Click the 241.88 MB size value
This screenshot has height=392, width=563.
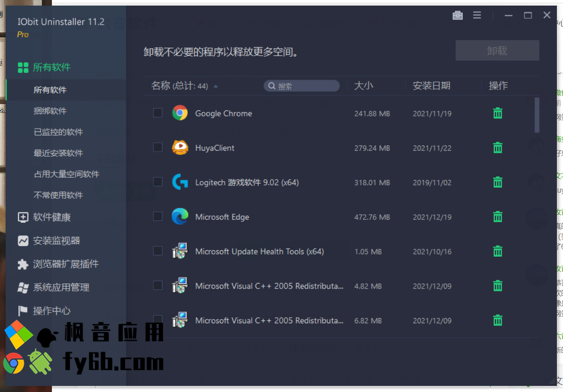pyautogui.click(x=372, y=114)
